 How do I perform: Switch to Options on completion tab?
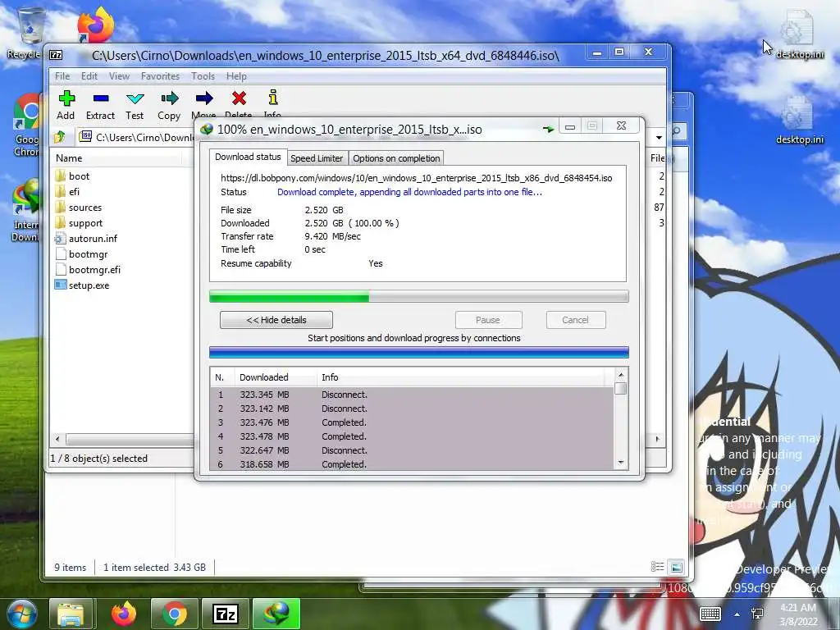tap(396, 158)
